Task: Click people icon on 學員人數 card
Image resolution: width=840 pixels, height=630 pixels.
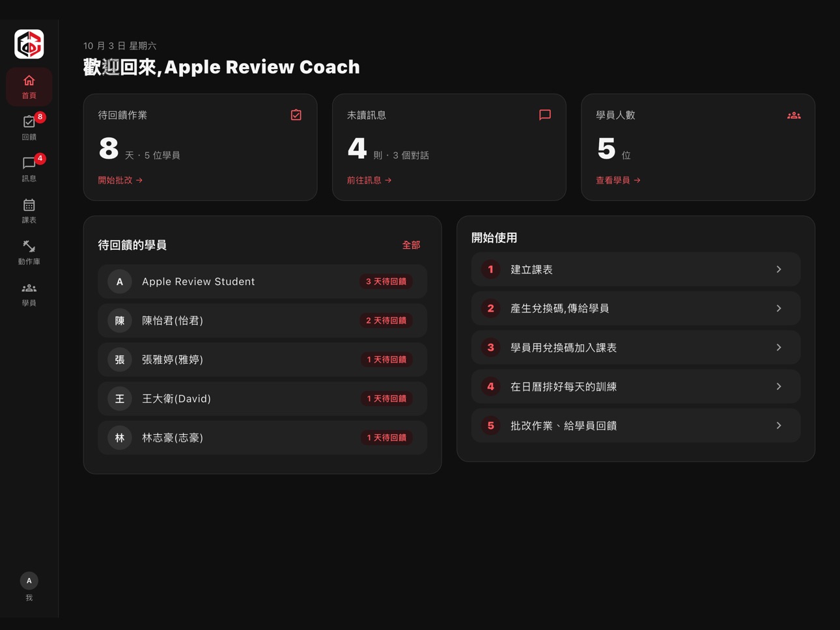Action: pyautogui.click(x=794, y=115)
